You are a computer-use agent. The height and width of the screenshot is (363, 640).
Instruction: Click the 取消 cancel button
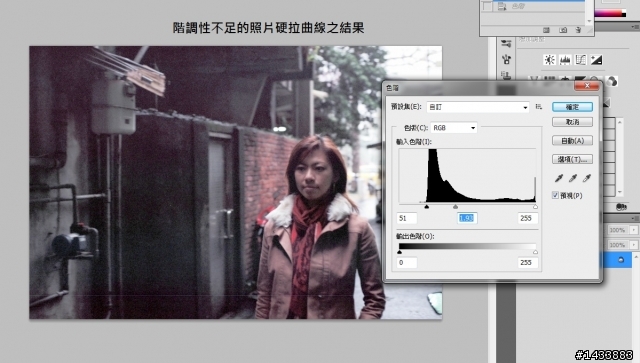tap(572, 122)
